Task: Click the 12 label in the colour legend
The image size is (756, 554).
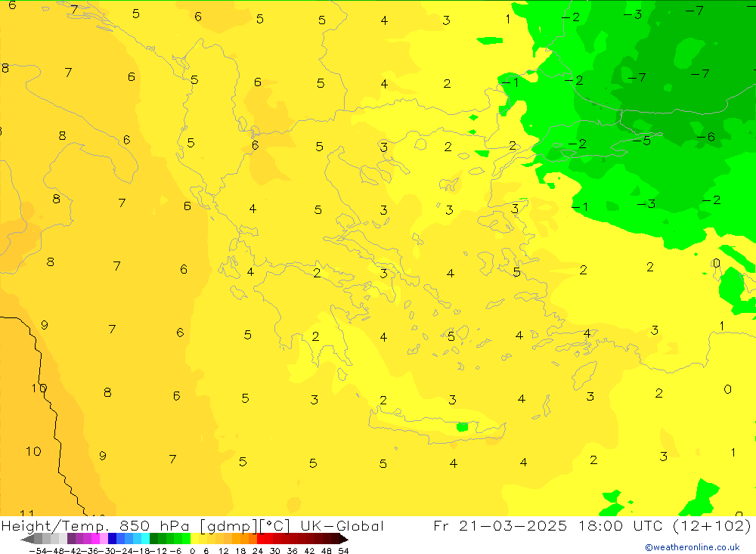Action: pos(223,551)
